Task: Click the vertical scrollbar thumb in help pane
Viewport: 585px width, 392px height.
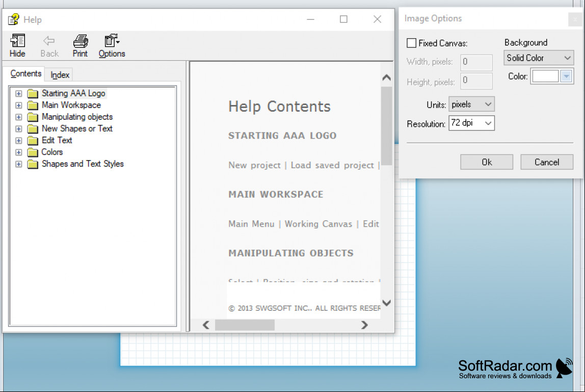Action: click(386, 126)
